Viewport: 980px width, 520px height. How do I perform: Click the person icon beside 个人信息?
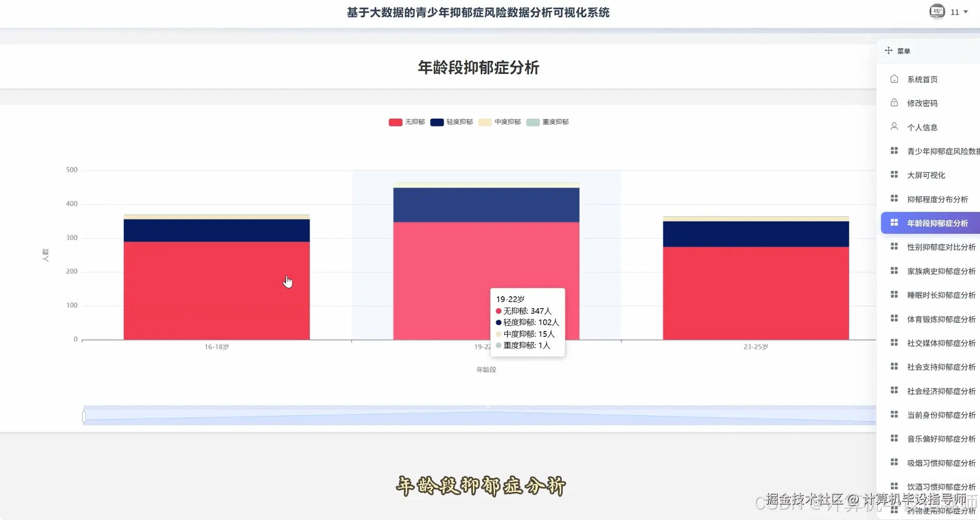(894, 126)
